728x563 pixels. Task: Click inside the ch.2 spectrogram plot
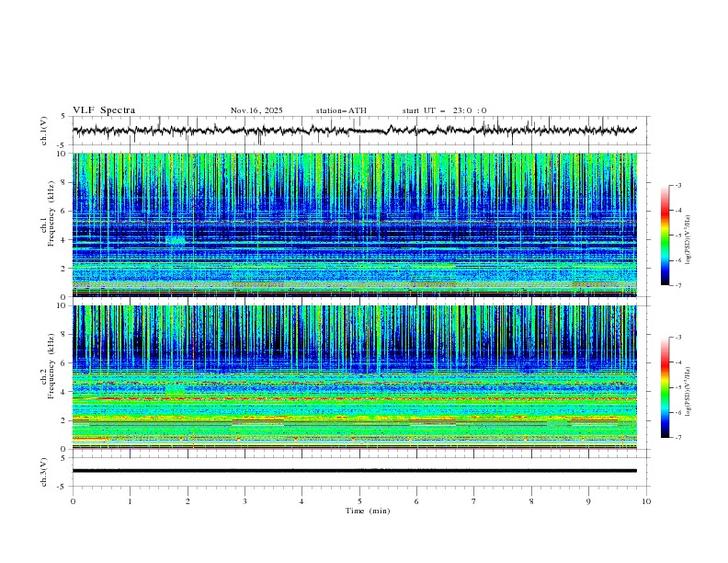click(x=354, y=377)
